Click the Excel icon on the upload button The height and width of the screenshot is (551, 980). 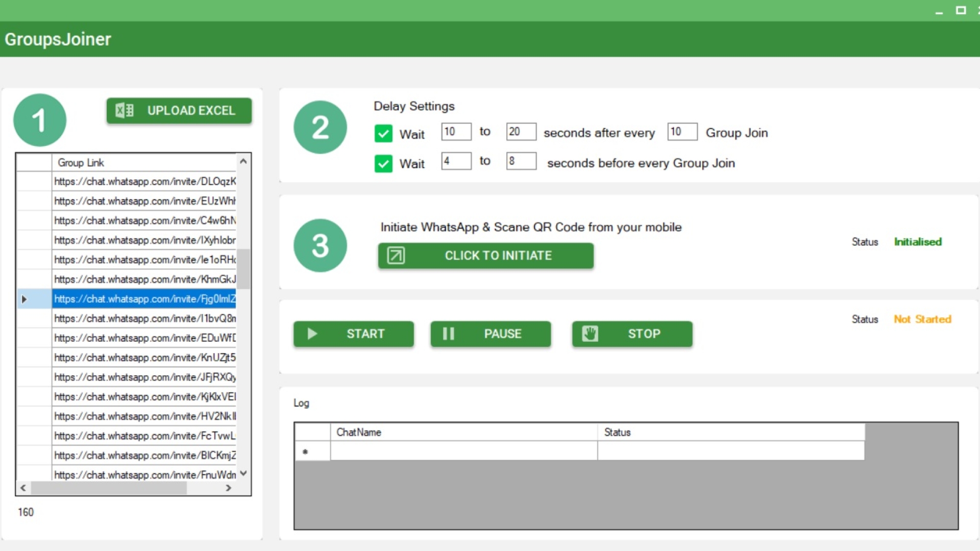124,111
